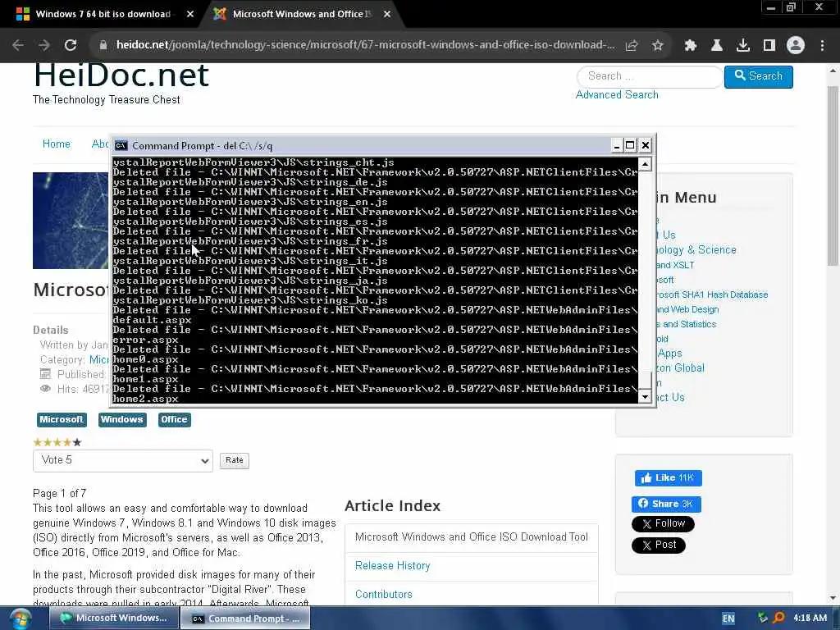This screenshot has height=630, width=840.
Task: Open the Chrome profile avatar
Action: point(796,46)
